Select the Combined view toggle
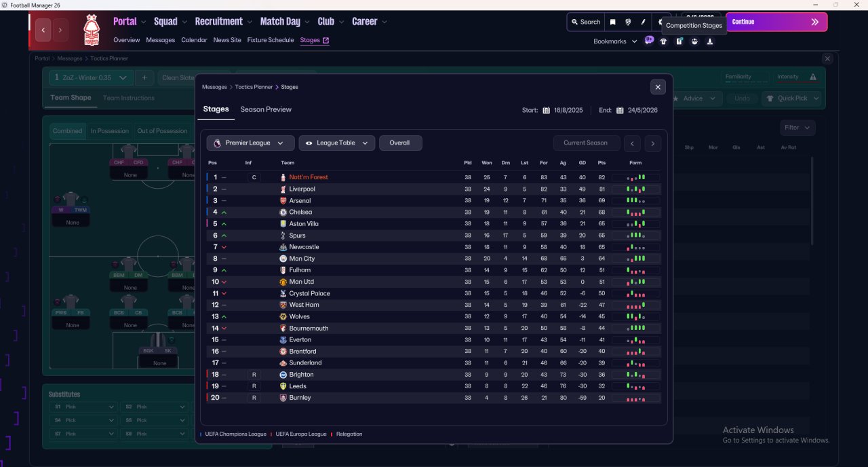This screenshot has height=467, width=868. click(x=68, y=131)
